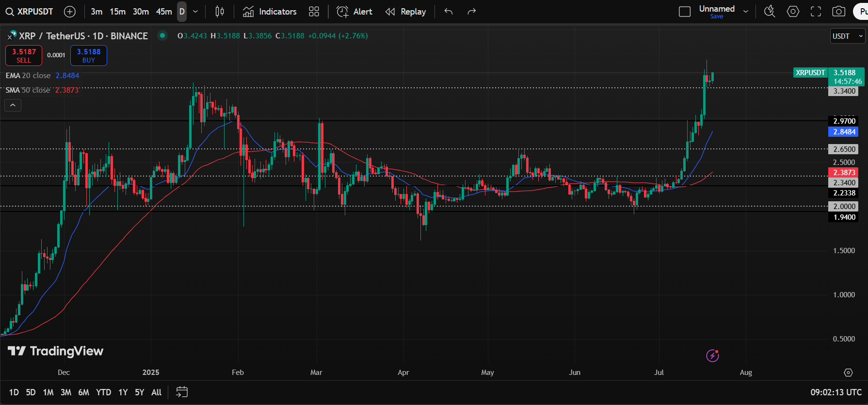Select the 3M date range tab
This screenshot has height=405, width=868.
[66, 392]
